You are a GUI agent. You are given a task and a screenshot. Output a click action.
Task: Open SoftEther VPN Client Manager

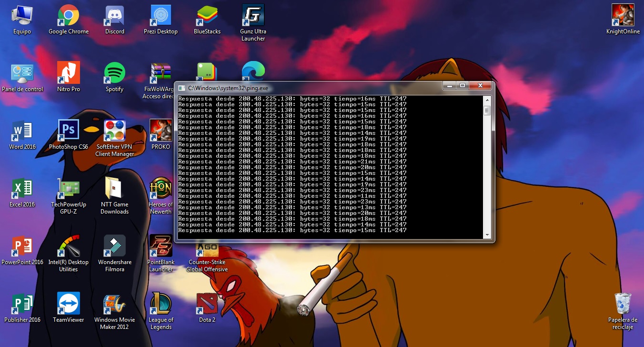(115, 138)
